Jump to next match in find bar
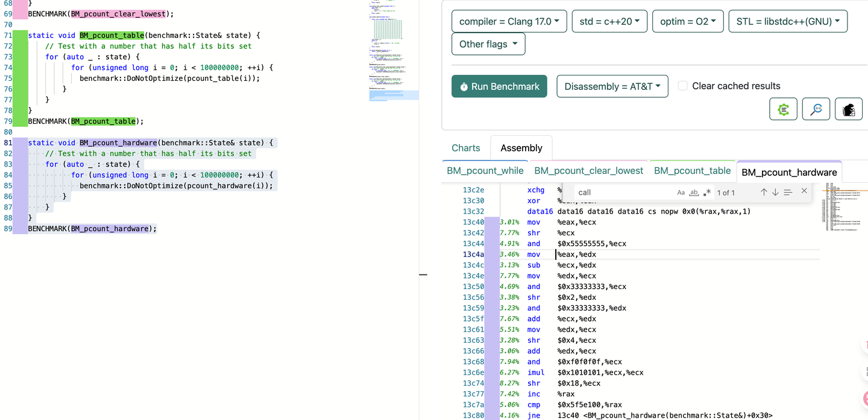The image size is (868, 420). (x=775, y=192)
